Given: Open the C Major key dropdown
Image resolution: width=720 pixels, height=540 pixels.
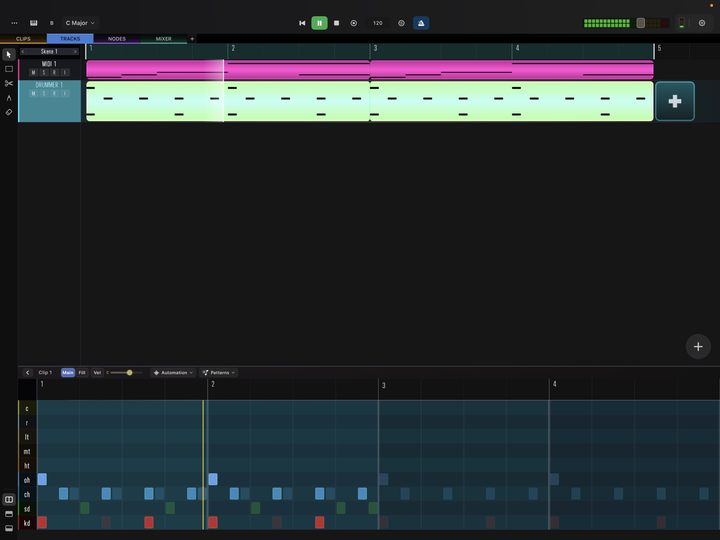Looking at the screenshot, I should click(80, 23).
